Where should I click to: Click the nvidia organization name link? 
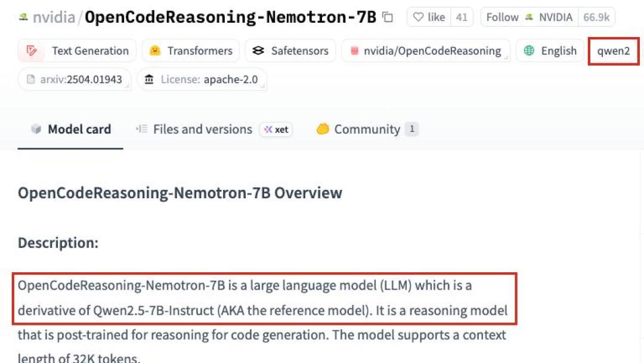[x=54, y=17]
